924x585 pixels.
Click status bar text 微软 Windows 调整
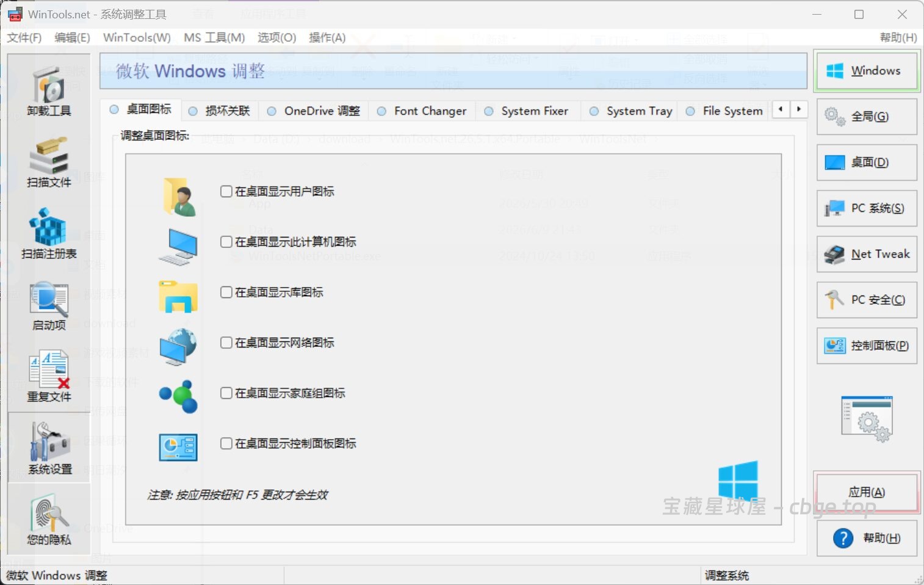click(56, 575)
